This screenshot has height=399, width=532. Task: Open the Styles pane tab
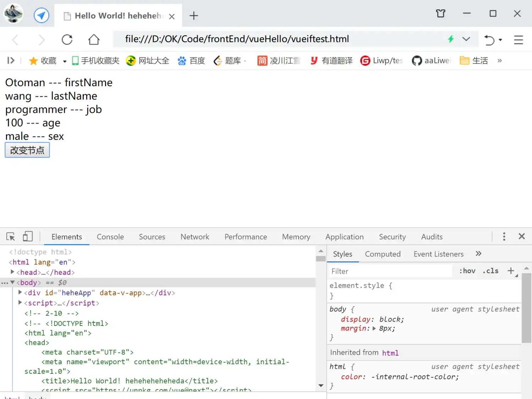coord(343,254)
